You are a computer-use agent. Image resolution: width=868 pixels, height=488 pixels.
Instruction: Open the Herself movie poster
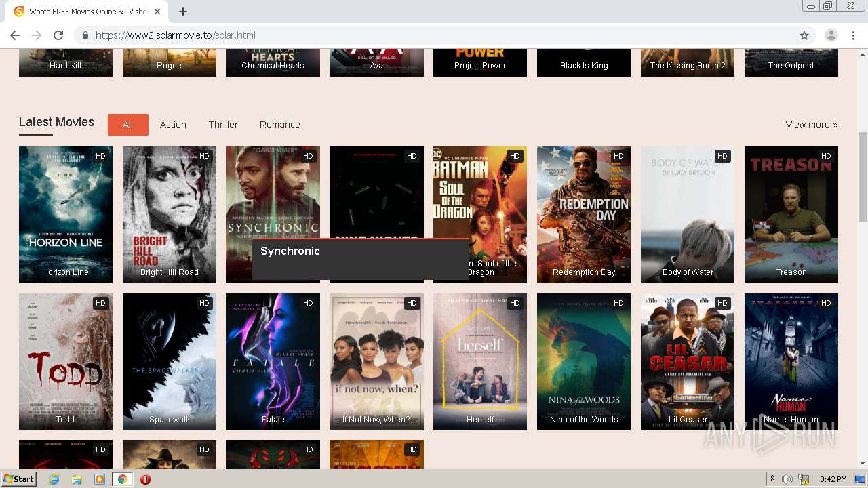tap(480, 362)
